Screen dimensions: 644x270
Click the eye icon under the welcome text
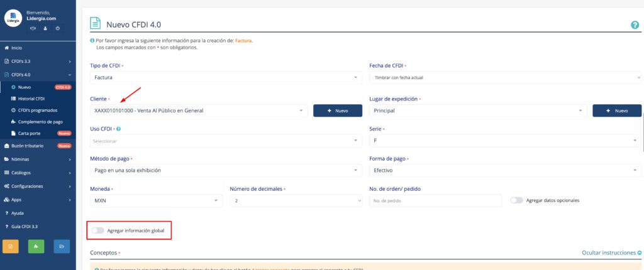33,28
